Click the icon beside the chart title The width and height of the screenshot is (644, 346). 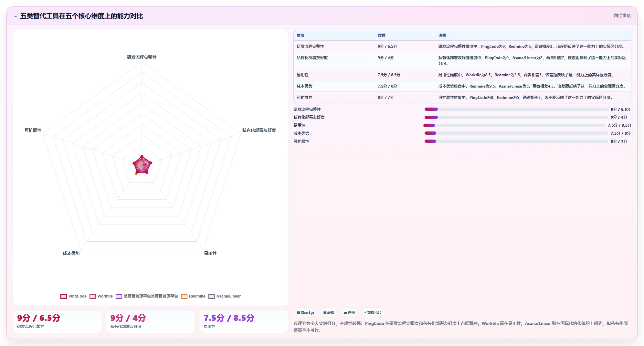15,16
